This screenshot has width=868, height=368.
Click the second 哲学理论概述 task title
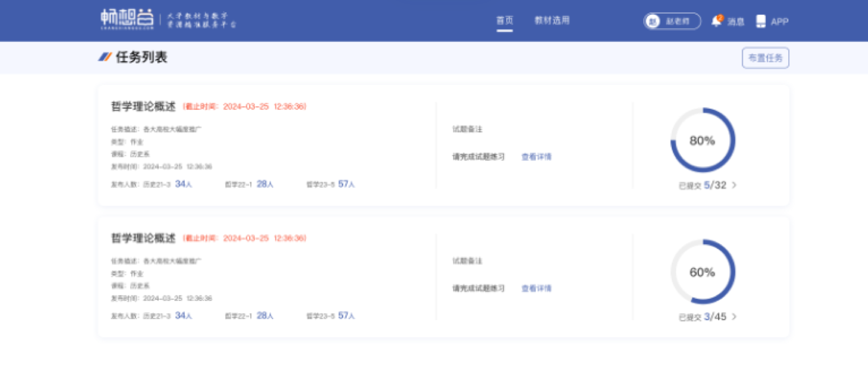[143, 238]
